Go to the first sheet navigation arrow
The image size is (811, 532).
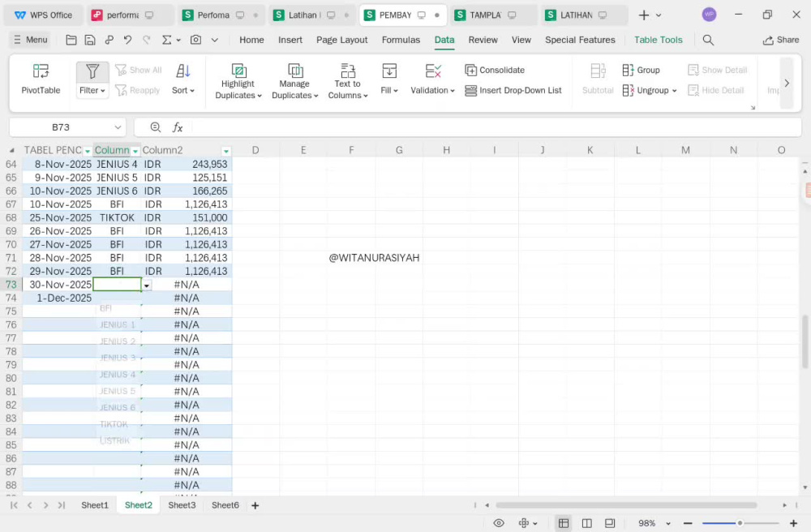tap(14, 505)
